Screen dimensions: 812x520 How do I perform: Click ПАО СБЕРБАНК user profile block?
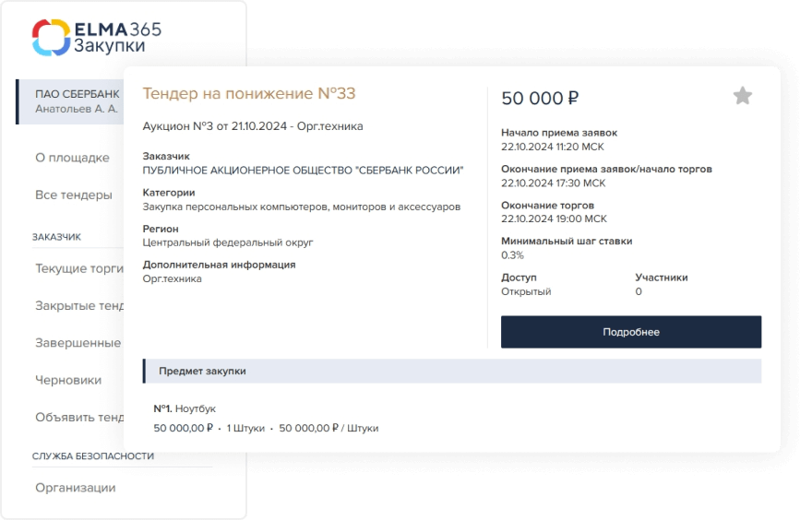pos(70,101)
